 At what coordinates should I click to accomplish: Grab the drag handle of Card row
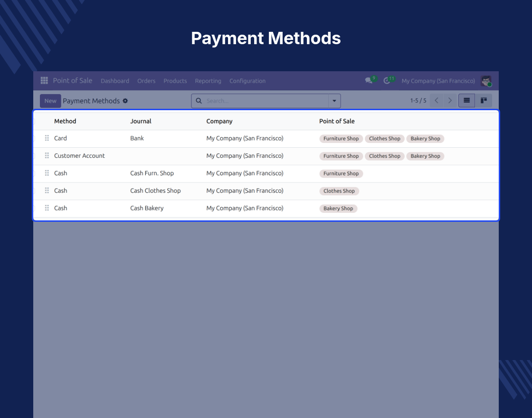click(x=47, y=138)
